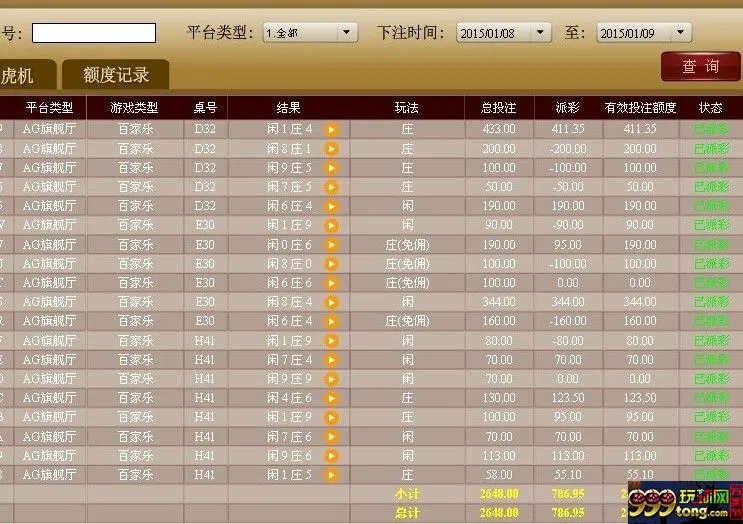Play replay for E30 result 闲8庄0

tap(332, 264)
